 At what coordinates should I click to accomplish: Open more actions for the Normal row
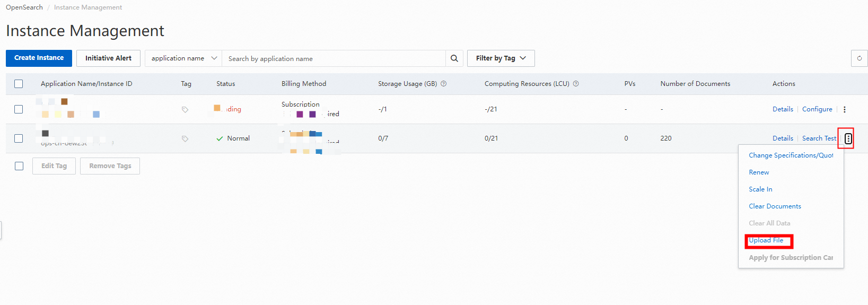tap(848, 138)
